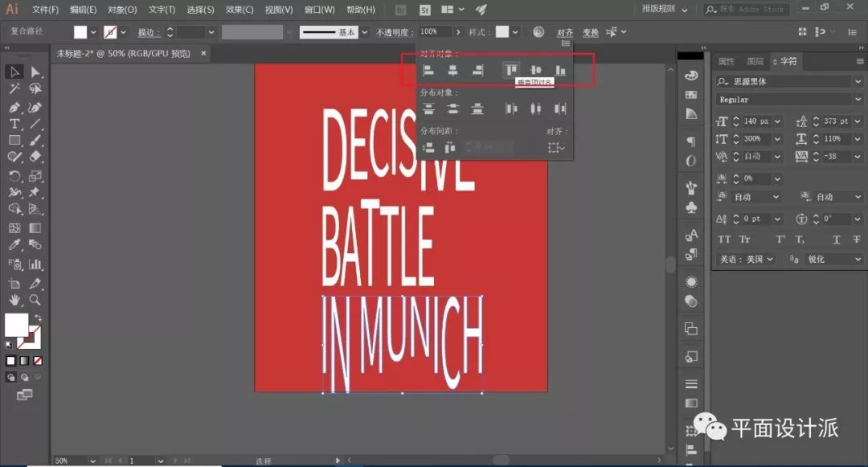Toggle strikethrough text style button
Screen dimensions: 868x467
[x=855, y=240]
